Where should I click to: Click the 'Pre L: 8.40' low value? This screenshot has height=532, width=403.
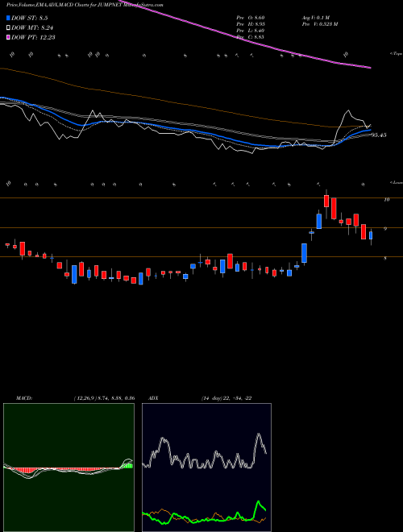pos(251,31)
